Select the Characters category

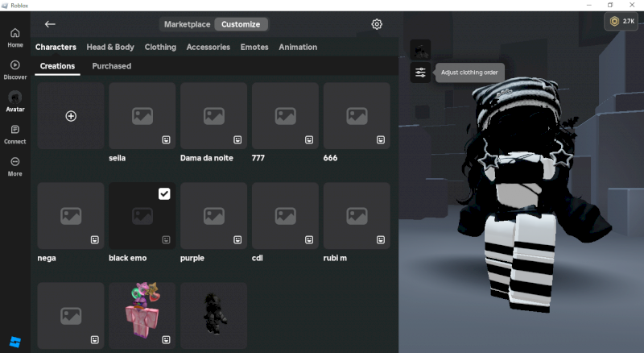pyautogui.click(x=56, y=48)
